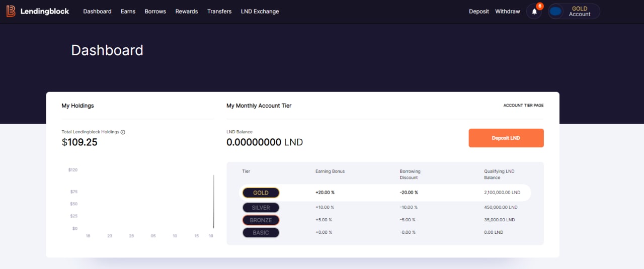Click the blue account avatar icon
The image size is (644, 269).
[x=556, y=12]
